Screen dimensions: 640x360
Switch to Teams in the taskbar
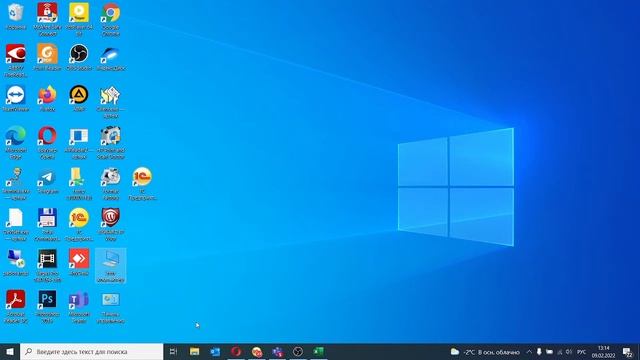[x=278, y=351]
